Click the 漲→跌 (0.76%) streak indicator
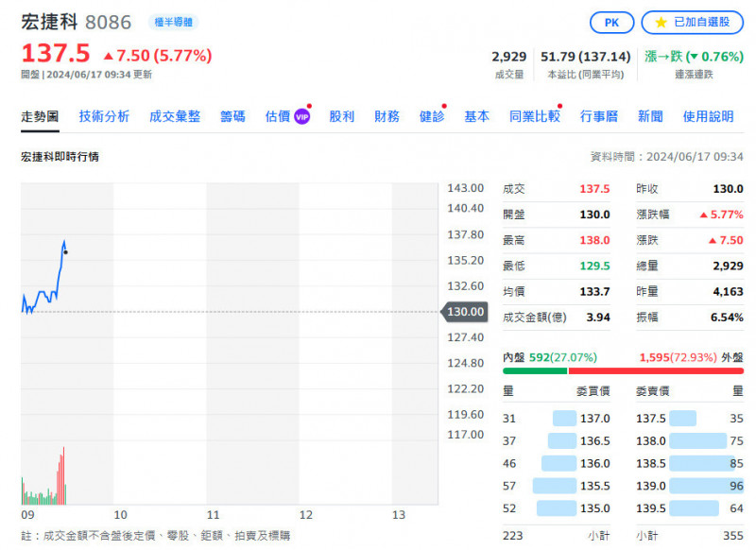 [694, 57]
